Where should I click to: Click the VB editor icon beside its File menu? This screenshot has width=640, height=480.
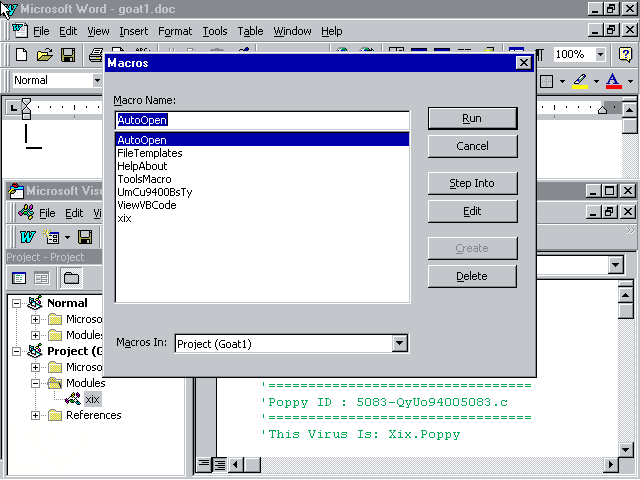point(26,212)
